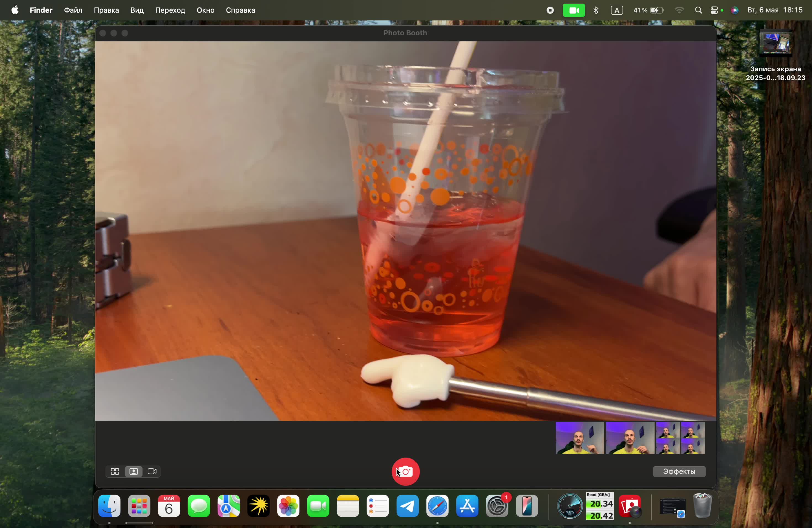The width and height of the screenshot is (812, 528).
Task: Activate Siri from the menu bar
Action: click(735, 10)
